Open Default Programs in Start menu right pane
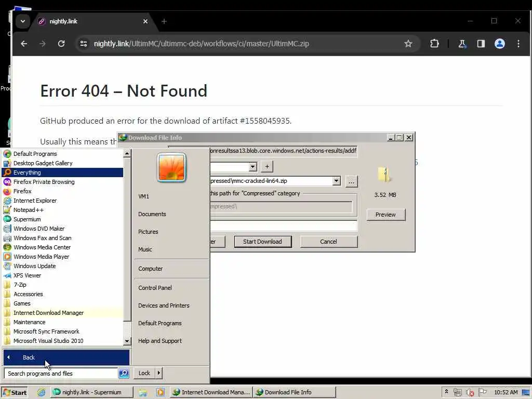532x399 pixels. [160, 323]
